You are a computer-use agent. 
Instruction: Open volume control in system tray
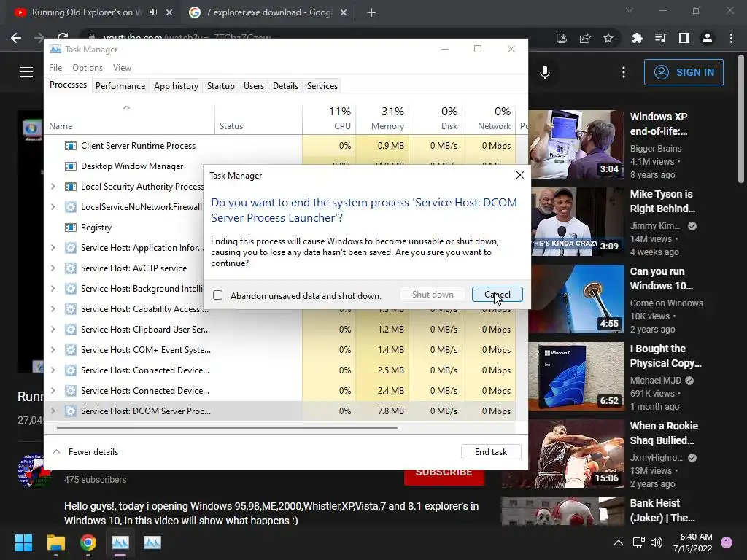pyautogui.click(x=657, y=542)
